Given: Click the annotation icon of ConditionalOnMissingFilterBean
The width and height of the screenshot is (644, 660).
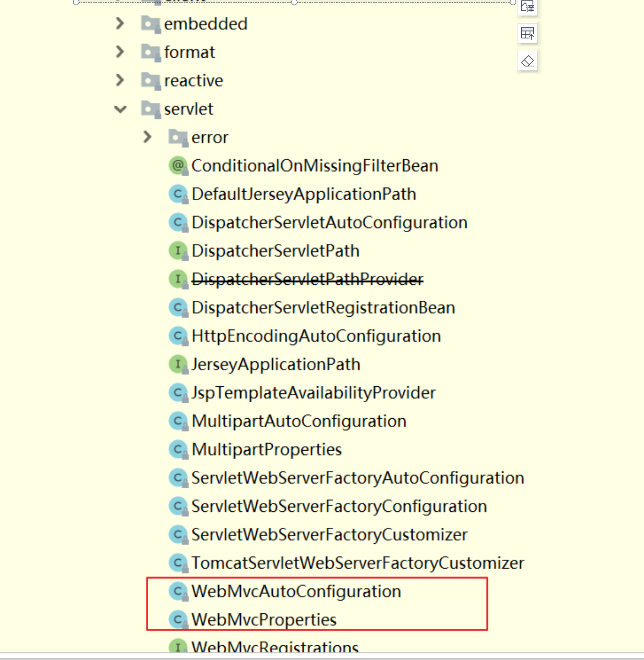Looking at the screenshot, I should [179, 166].
